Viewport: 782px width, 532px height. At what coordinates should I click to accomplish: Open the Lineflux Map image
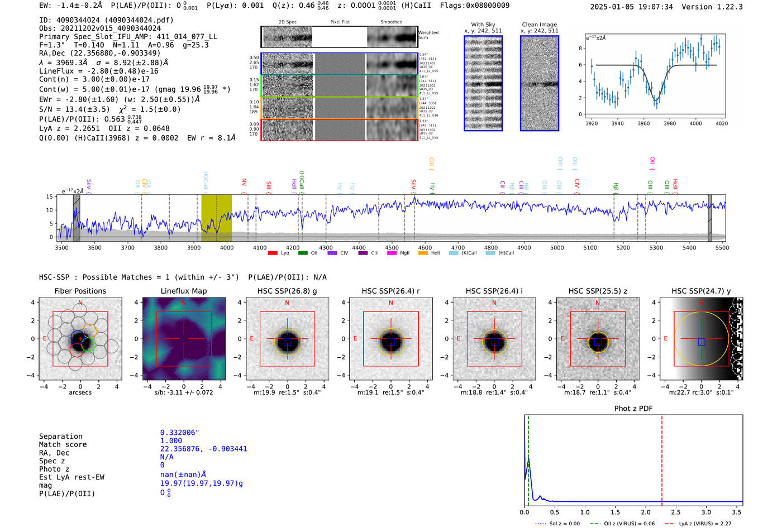[184, 339]
